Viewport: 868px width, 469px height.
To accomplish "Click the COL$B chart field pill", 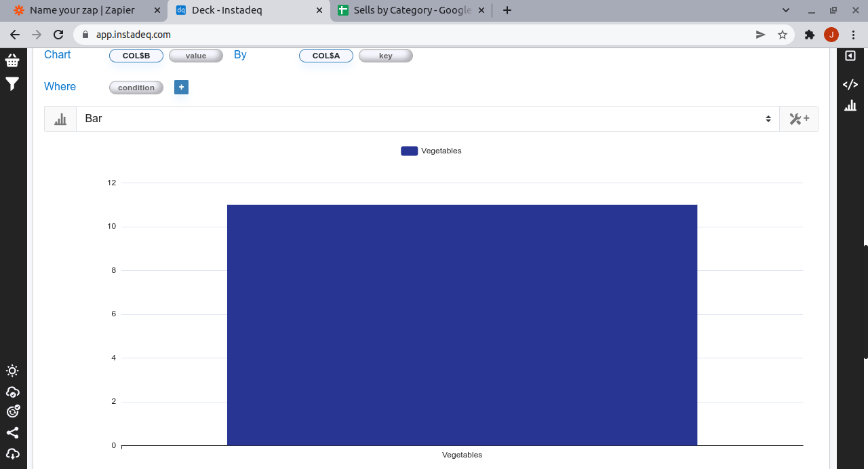I will point(136,56).
